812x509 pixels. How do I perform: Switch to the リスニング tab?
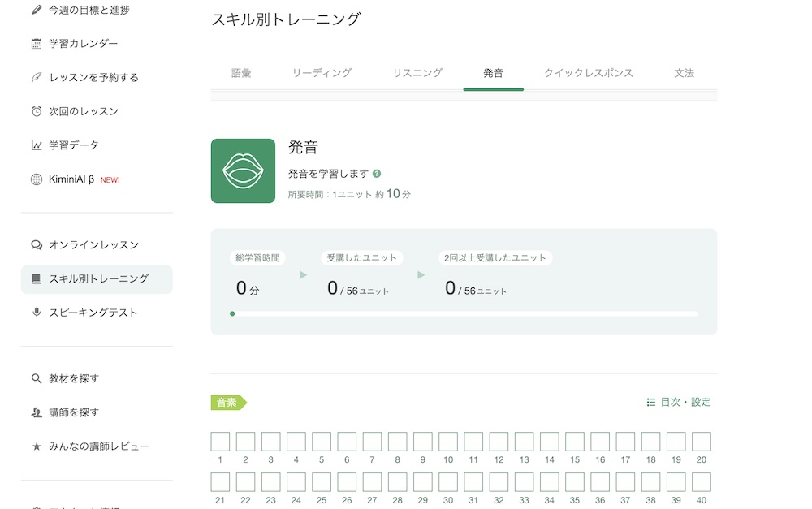point(417,73)
